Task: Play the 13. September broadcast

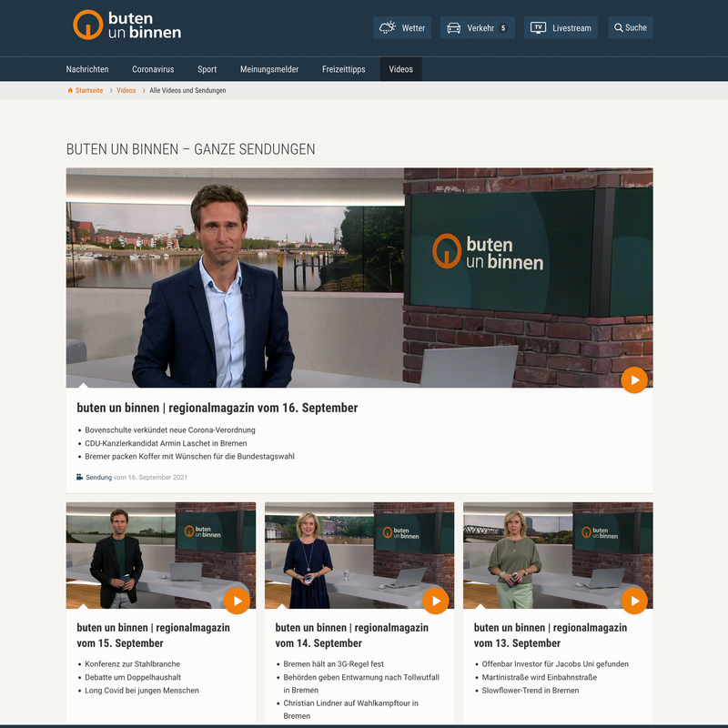Action: click(634, 601)
